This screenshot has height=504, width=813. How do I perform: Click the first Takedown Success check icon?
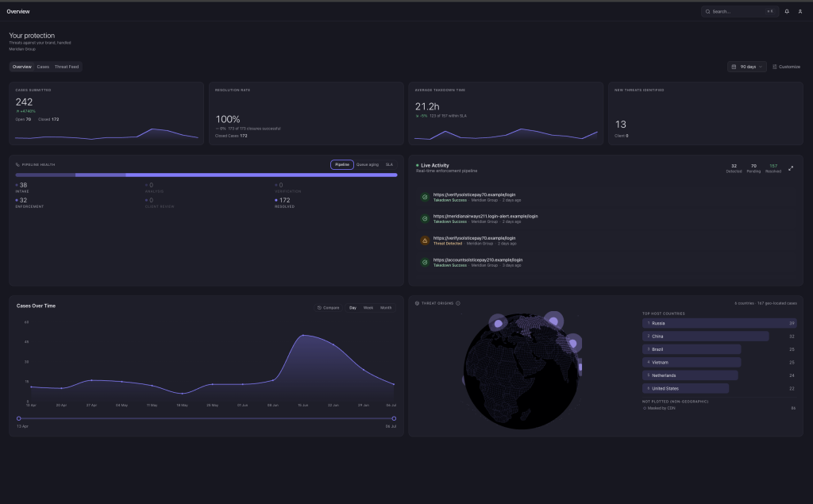(425, 197)
